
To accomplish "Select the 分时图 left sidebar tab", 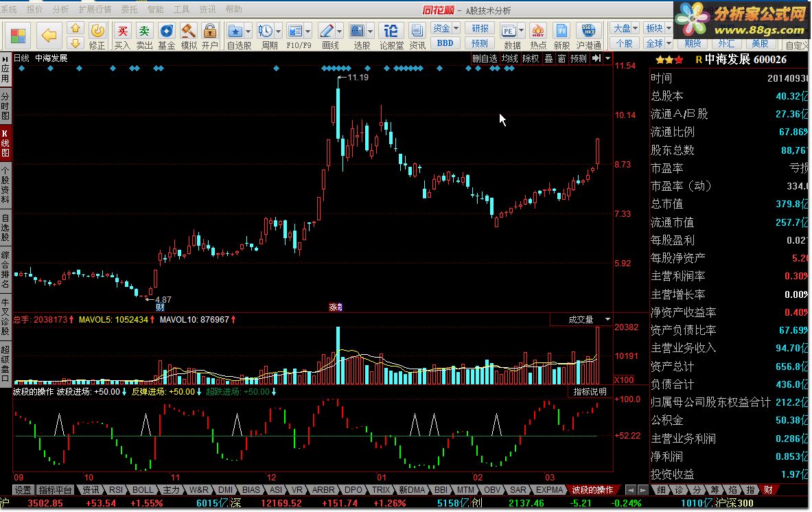I will click(5, 106).
